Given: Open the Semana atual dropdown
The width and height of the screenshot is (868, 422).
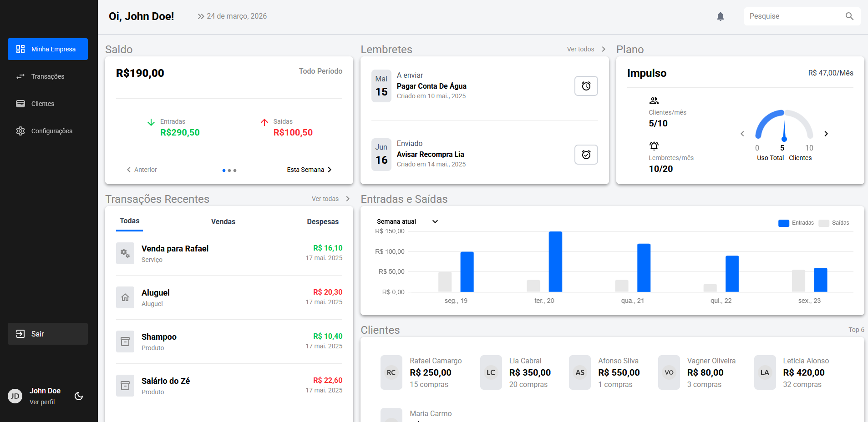Looking at the screenshot, I should [406, 221].
